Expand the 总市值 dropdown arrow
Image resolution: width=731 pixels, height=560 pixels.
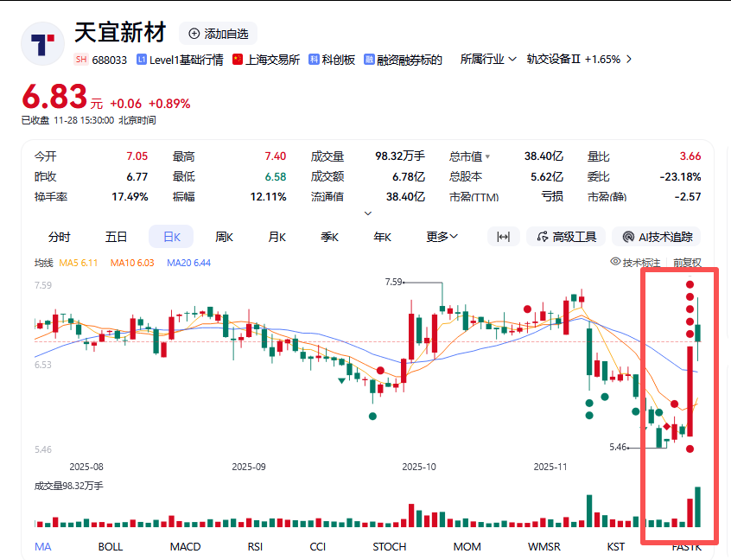coord(487,156)
